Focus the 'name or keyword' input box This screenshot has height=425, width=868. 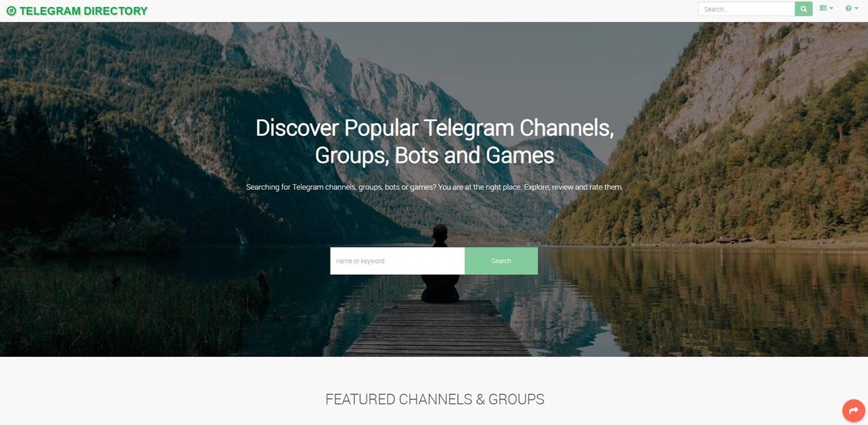tap(398, 261)
